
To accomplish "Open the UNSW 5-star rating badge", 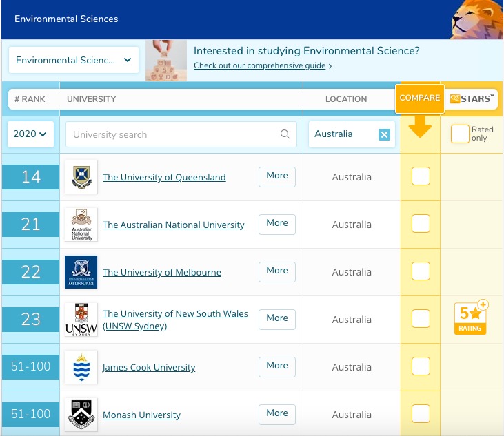I will coord(471,318).
